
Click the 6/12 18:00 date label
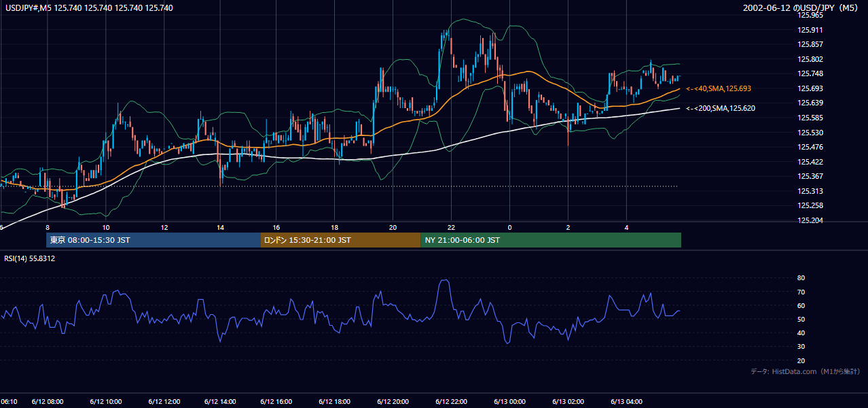tap(334, 402)
